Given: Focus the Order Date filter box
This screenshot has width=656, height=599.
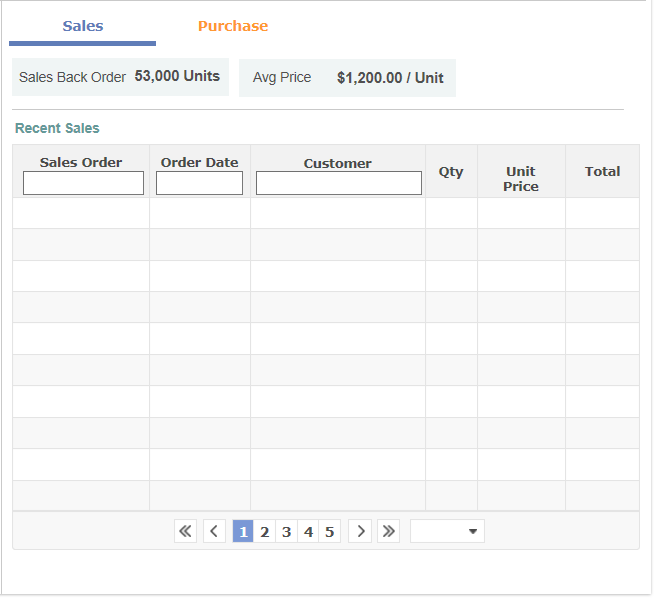Looking at the screenshot, I should point(199,183).
